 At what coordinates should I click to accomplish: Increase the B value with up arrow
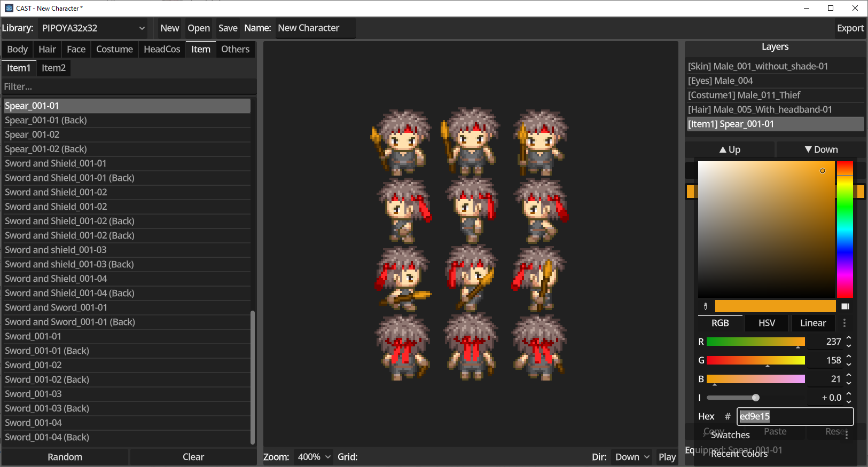[x=849, y=375]
